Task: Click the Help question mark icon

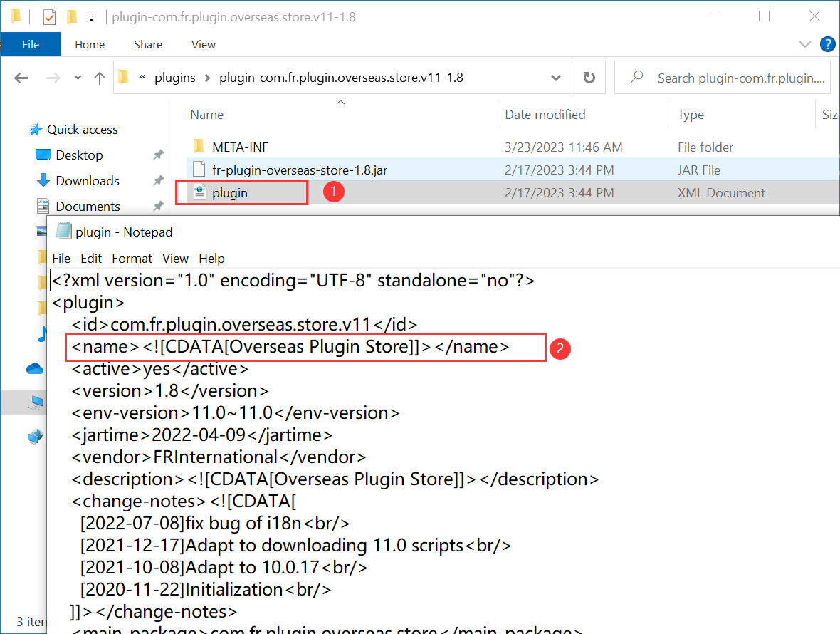Action: (827, 44)
